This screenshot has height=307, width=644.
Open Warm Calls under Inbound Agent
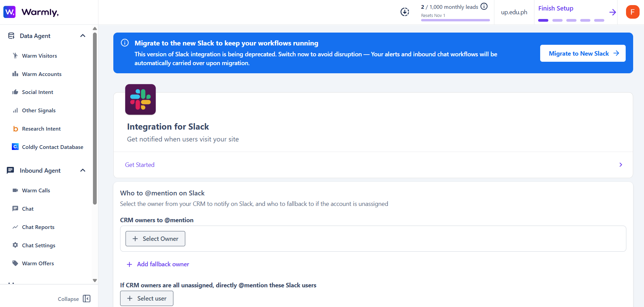(36, 190)
